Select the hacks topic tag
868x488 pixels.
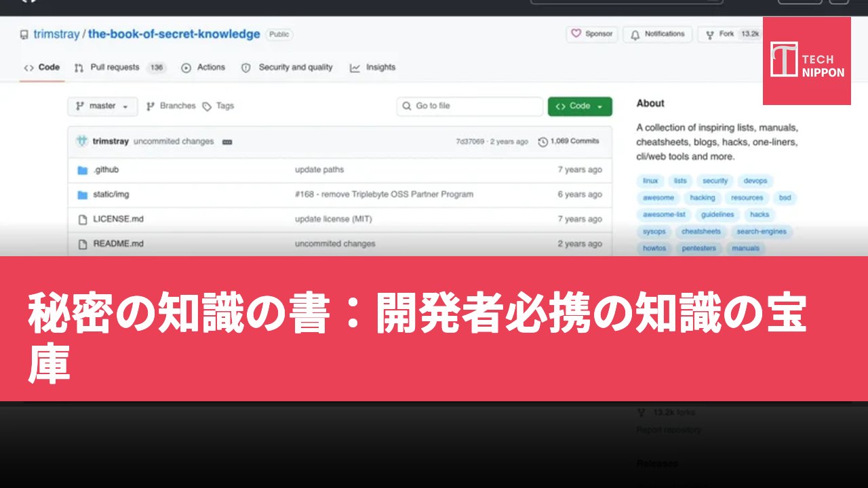tap(759, 215)
